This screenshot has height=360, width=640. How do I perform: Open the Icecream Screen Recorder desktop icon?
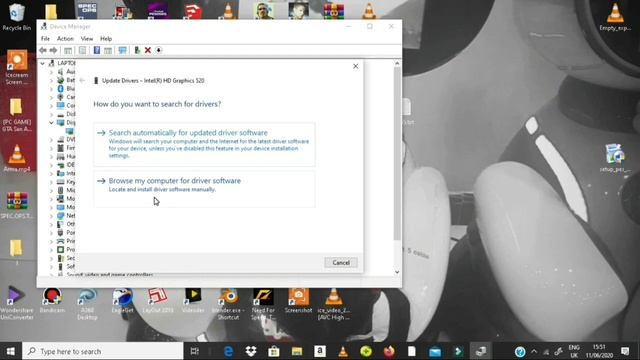pyautogui.click(x=17, y=67)
